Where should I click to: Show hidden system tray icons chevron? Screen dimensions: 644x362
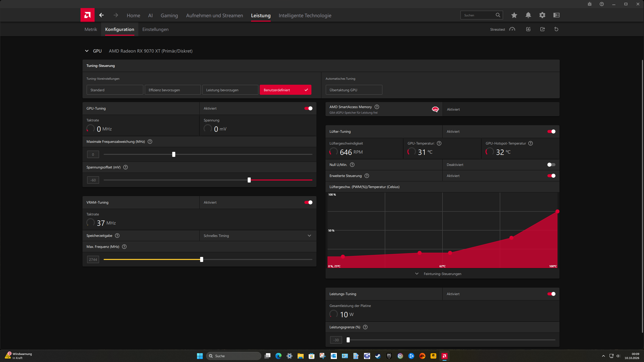pos(603,356)
